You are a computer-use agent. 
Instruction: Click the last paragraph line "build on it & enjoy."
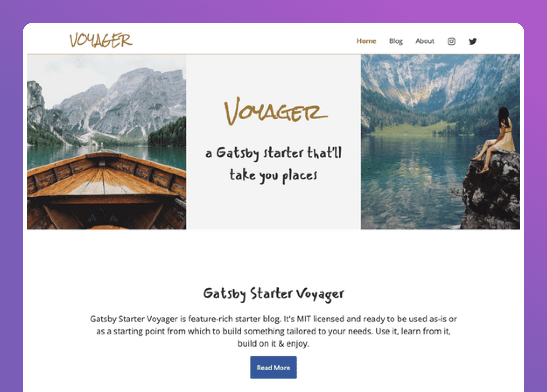[273, 344]
